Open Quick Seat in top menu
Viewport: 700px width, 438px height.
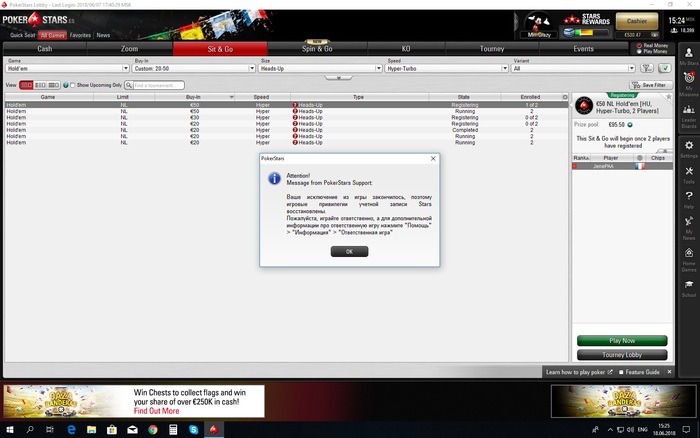[x=22, y=35]
